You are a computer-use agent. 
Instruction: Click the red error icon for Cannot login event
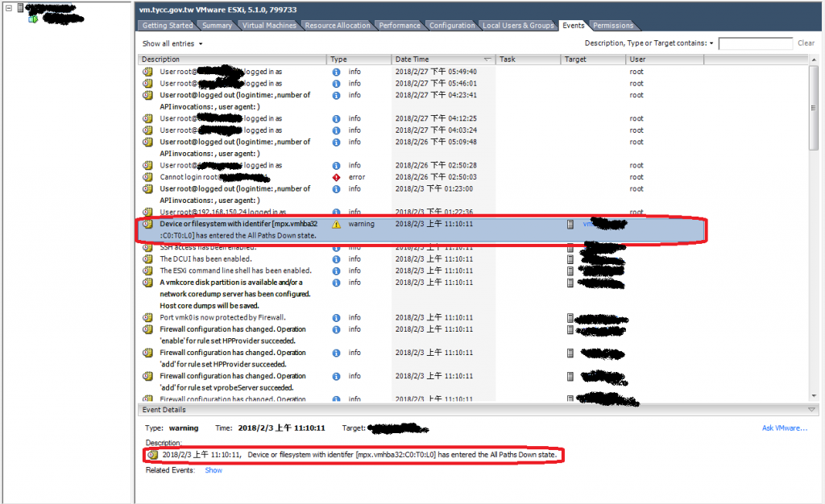pyautogui.click(x=336, y=178)
